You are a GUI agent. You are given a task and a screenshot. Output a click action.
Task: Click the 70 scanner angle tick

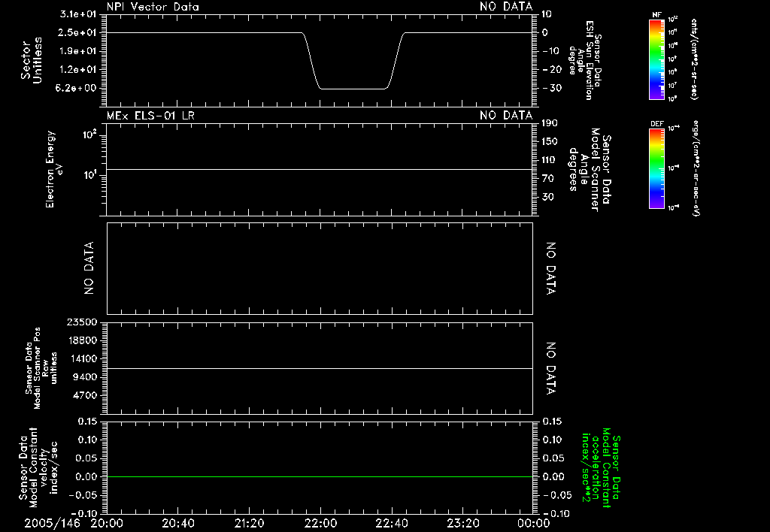click(x=548, y=178)
